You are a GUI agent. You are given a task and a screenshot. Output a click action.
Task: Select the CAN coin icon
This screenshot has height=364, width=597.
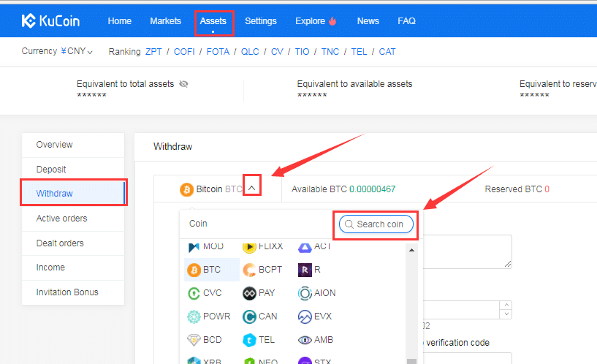click(x=249, y=316)
